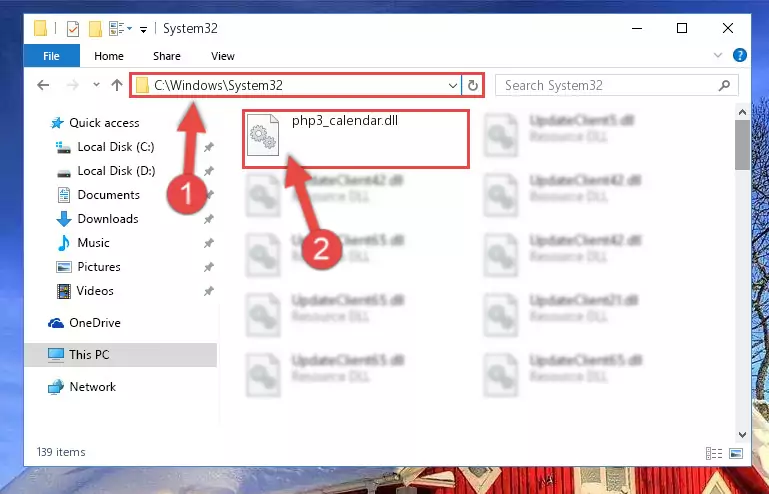Click the Properties icon in the title bar
Screen dimensions: 769x494
point(73,29)
